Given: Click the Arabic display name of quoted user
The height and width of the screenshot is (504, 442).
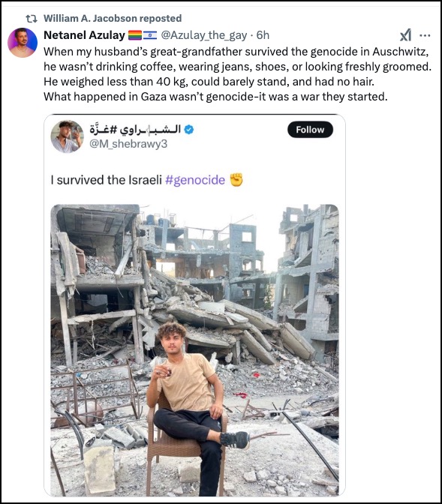Looking at the screenshot, I should [135, 129].
